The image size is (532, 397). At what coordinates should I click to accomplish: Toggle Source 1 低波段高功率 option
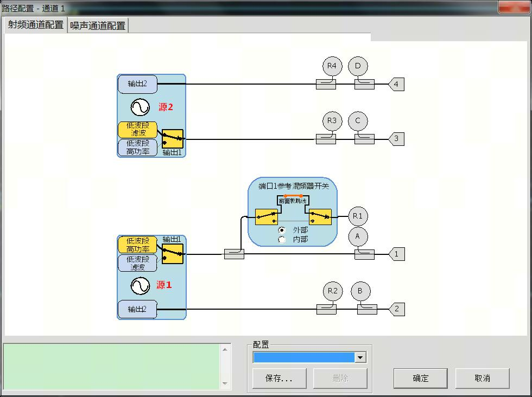137,245
